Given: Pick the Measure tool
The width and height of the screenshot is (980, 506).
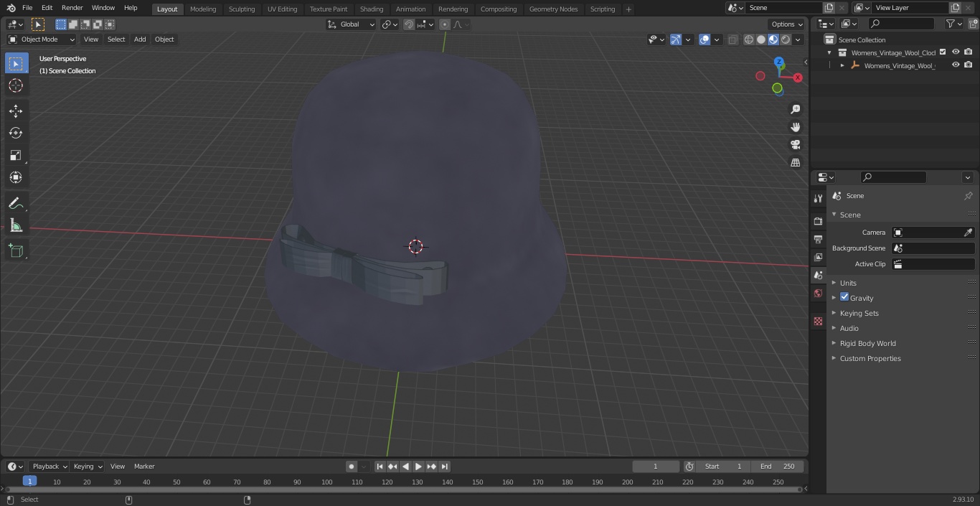Looking at the screenshot, I should [16, 226].
